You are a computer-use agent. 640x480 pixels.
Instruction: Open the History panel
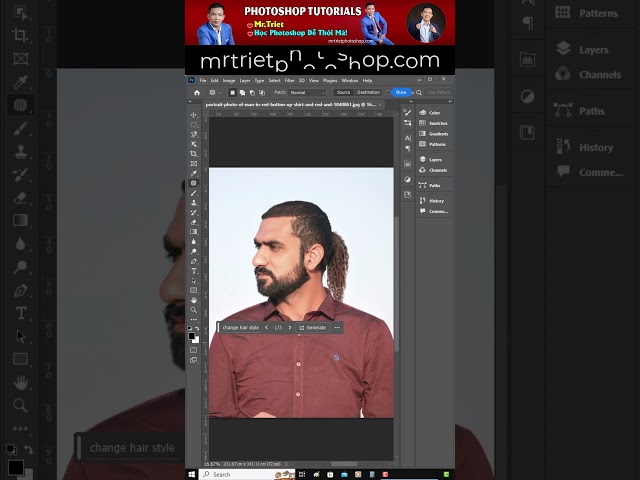click(x=433, y=201)
